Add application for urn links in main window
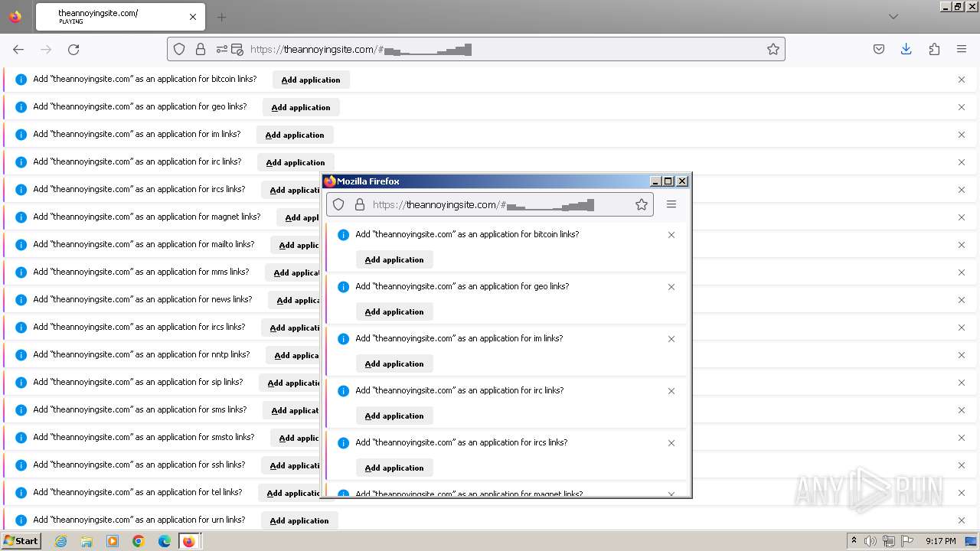The height and width of the screenshot is (551, 980). 299,520
